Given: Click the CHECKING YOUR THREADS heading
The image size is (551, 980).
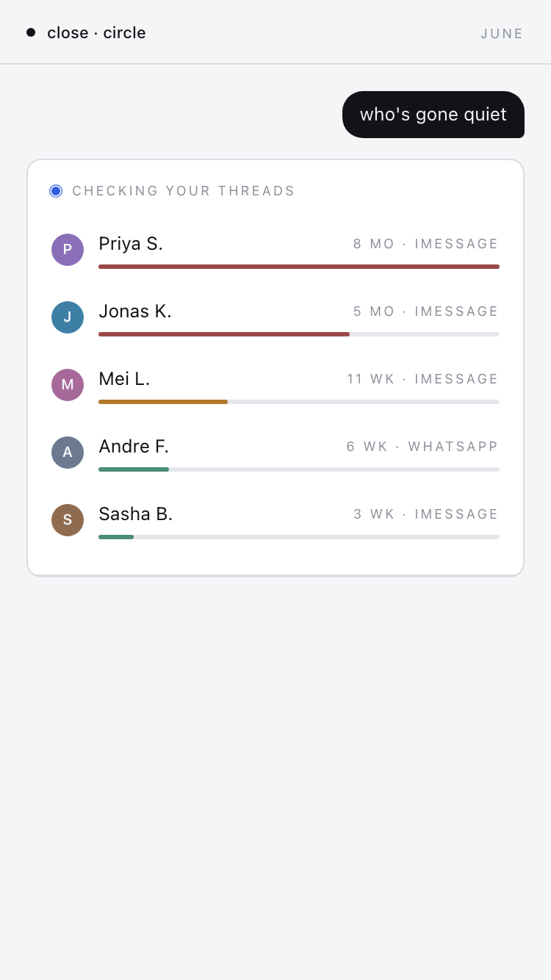Looking at the screenshot, I should point(184,191).
